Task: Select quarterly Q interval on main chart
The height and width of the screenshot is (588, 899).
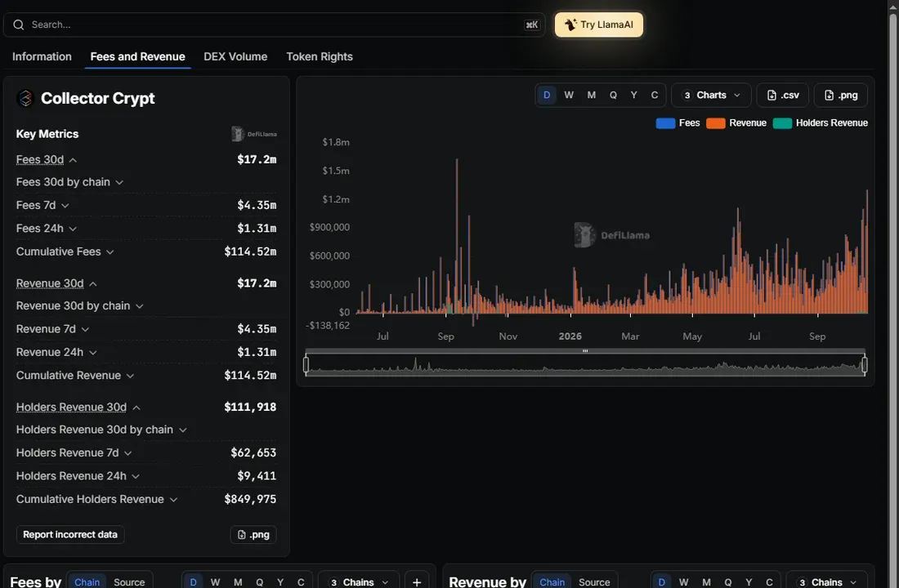Action: click(x=613, y=95)
